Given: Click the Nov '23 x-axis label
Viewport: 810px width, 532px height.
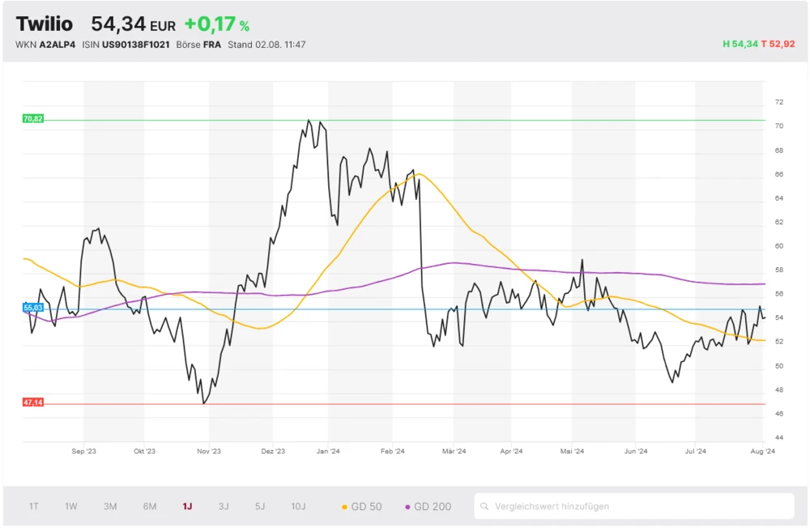Looking at the screenshot, I should (x=209, y=452).
